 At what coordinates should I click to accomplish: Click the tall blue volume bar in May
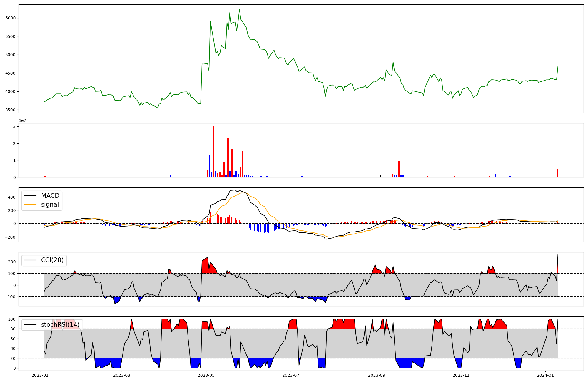209,166
